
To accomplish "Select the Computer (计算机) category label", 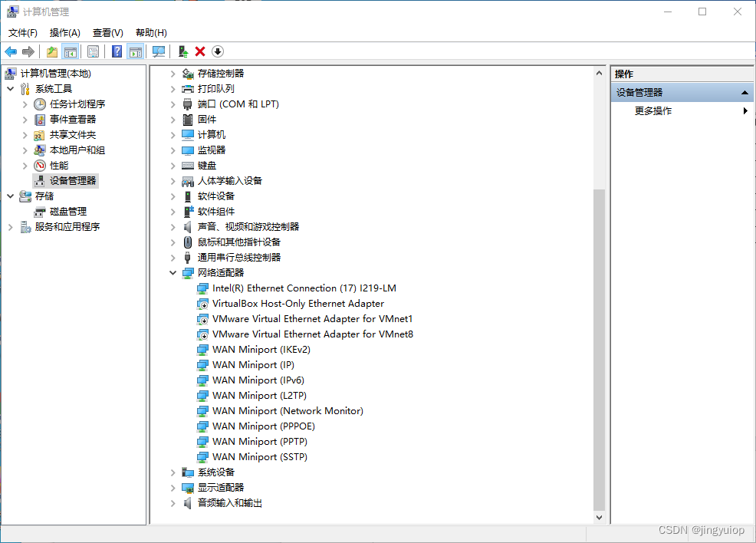I will coord(211,135).
